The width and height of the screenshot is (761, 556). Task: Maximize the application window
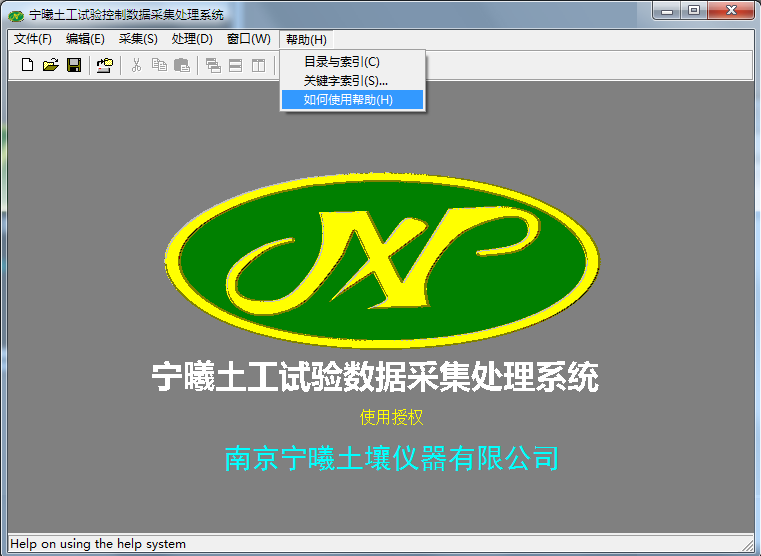[x=694, y=11]
